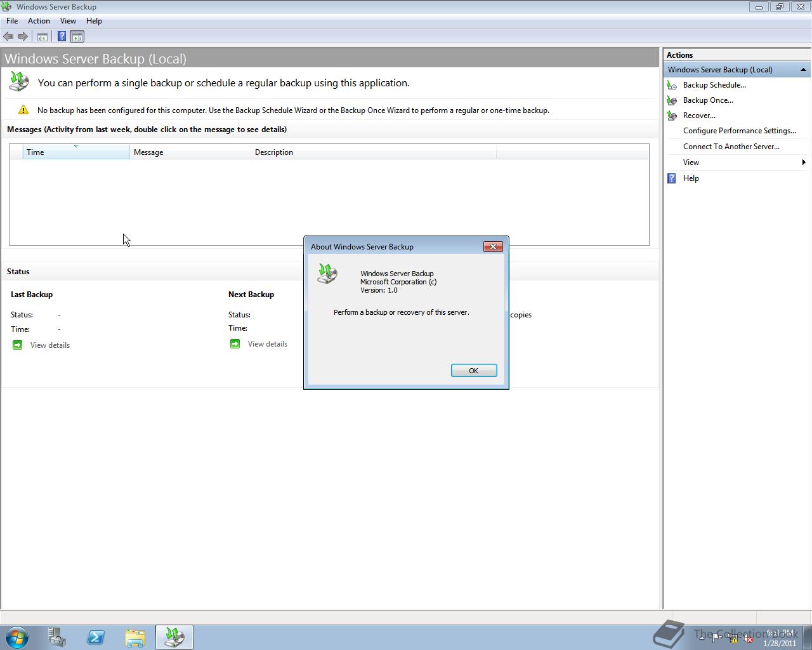The width and height of the screenshot is (812, 650).
Task: Toggle the console tree toolbar icon
Action: point(43,37)
